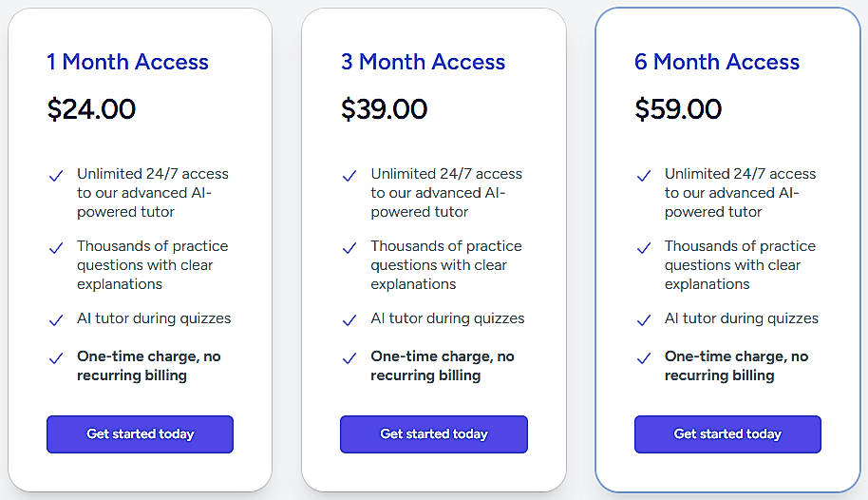This screenshot has width=868, height=500.
Task: Click the $39.00 price
Action: (385, 109)
